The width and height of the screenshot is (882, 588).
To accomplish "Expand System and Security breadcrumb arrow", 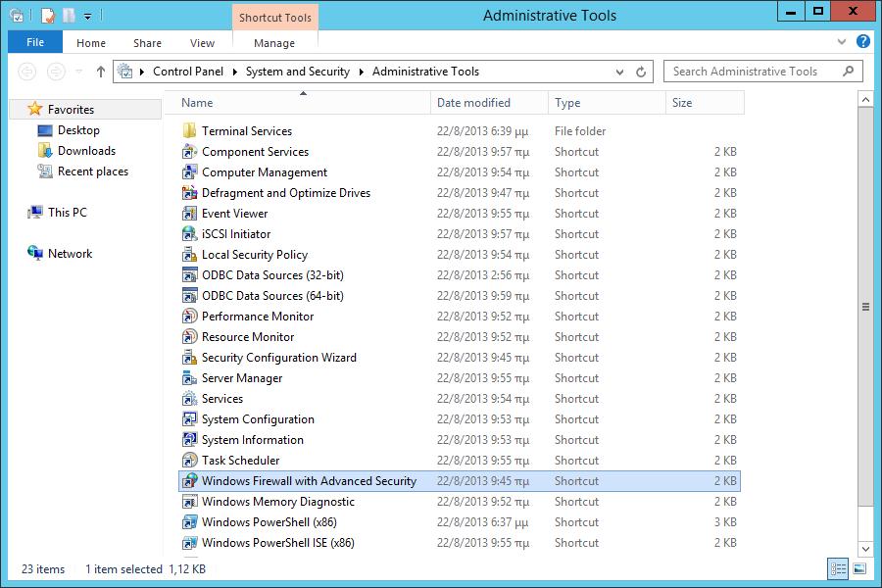I will (361, 72).
